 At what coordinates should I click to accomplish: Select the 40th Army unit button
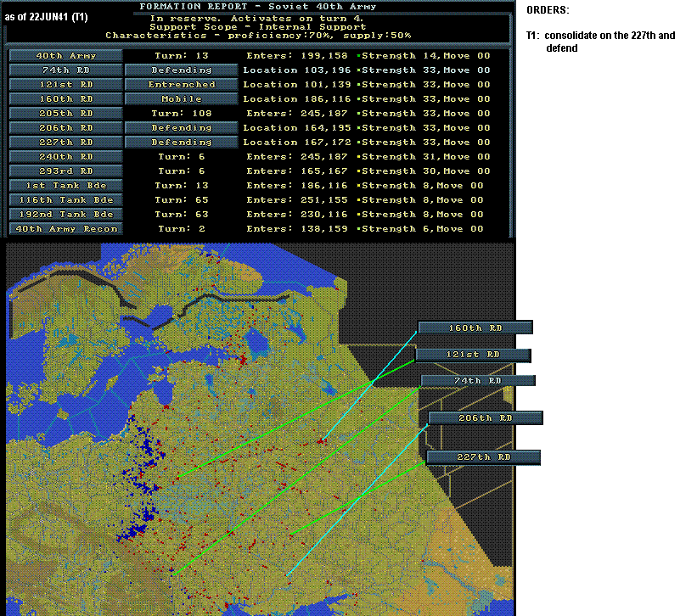[65, 55]
